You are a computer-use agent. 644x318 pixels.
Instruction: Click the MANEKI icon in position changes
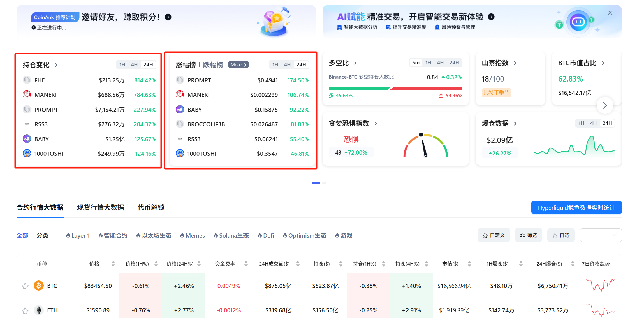pyautogui.click(x=27, y=95)
